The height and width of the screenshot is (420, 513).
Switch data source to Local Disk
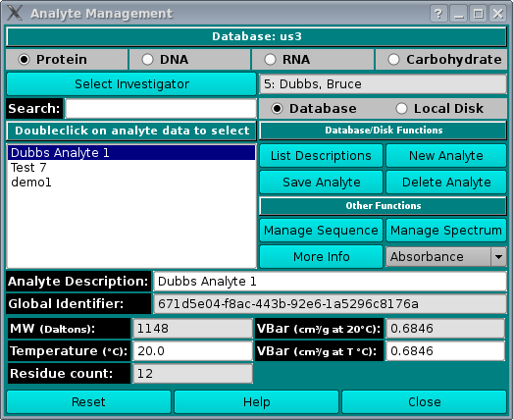(x=439, y=108)
